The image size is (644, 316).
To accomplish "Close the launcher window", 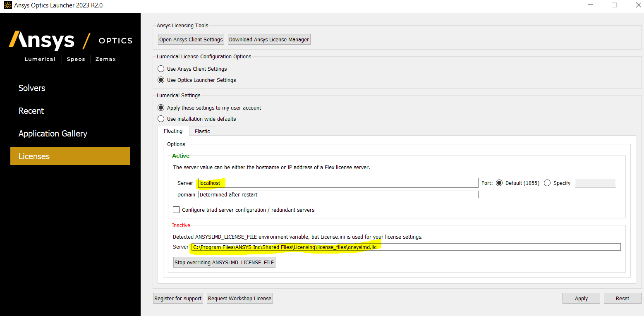I will click(638, 5).
